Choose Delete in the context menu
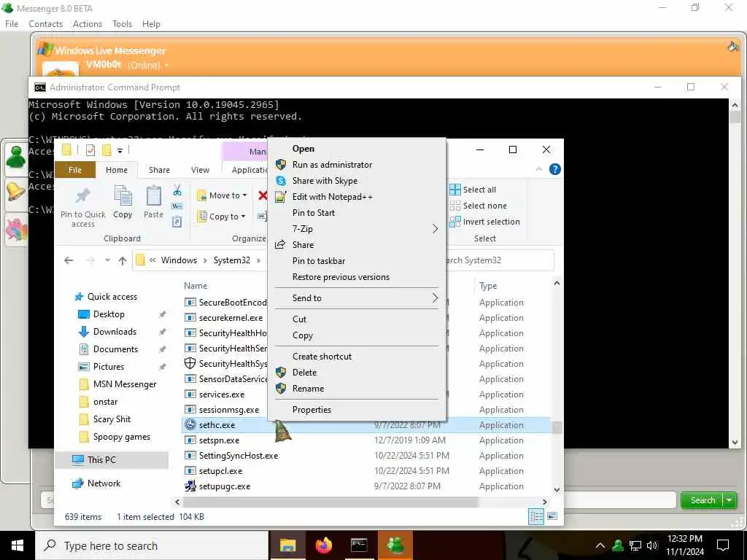 click(x=356, y=373)
